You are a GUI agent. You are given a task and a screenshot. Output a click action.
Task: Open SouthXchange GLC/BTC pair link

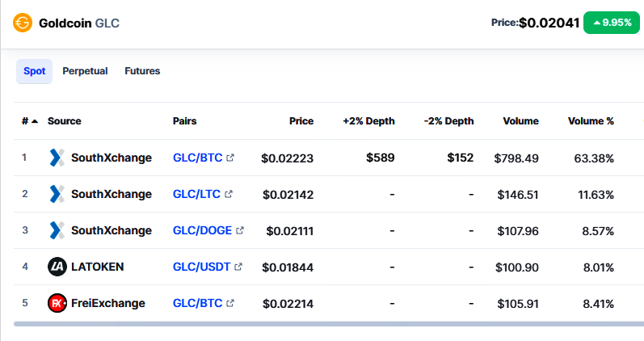[197, 158]
